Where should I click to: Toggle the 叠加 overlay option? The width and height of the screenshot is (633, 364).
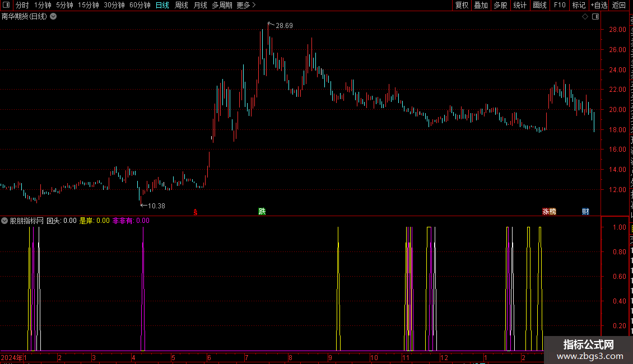(x=481, y=5)
